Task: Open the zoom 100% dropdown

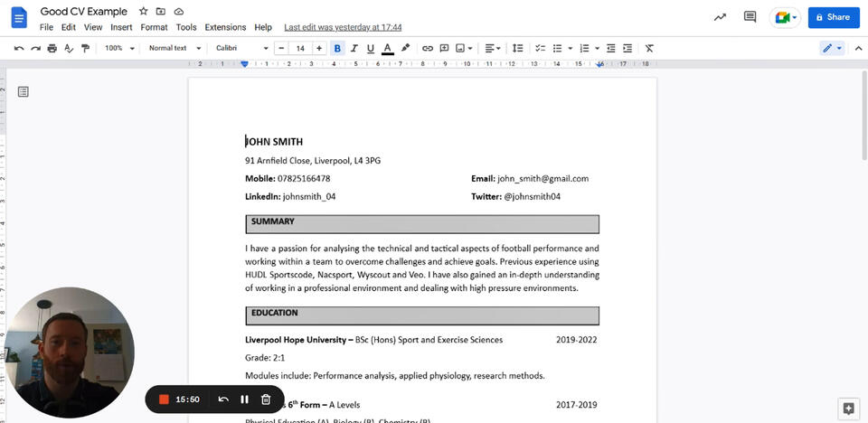Action: point(119,48)
